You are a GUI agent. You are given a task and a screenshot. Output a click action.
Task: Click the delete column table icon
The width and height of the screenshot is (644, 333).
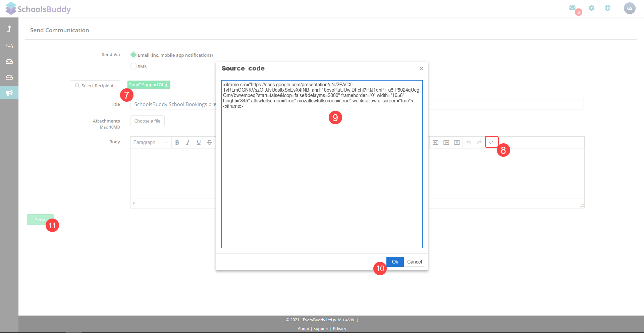coord(457,142)
